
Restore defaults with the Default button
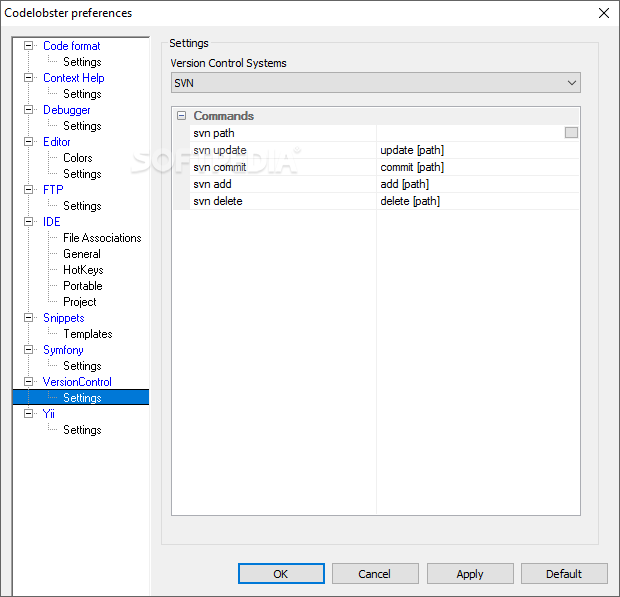coord(564,574)
